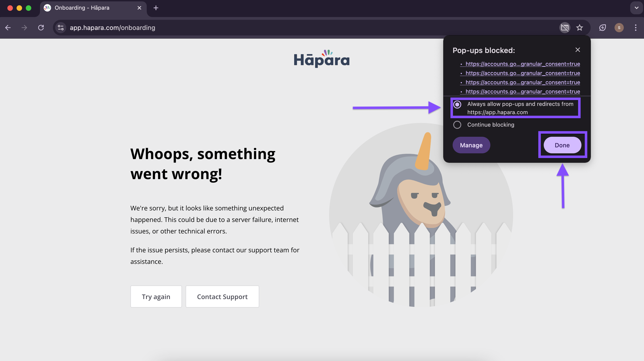Close the Pop-ups blocked dialog
This screenshot has width=644, height=361.
(x=578, y=50)
